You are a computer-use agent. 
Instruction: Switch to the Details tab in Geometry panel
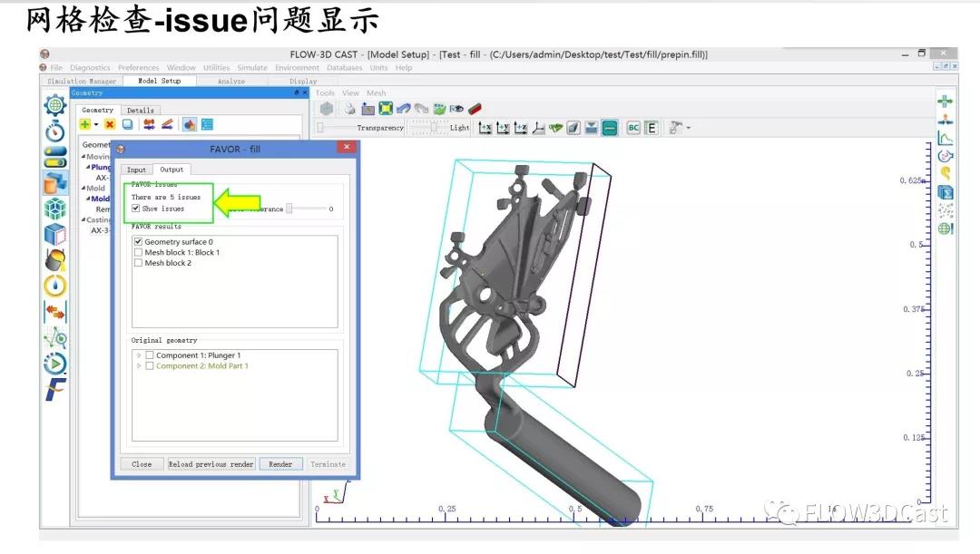tap(140, 111)
